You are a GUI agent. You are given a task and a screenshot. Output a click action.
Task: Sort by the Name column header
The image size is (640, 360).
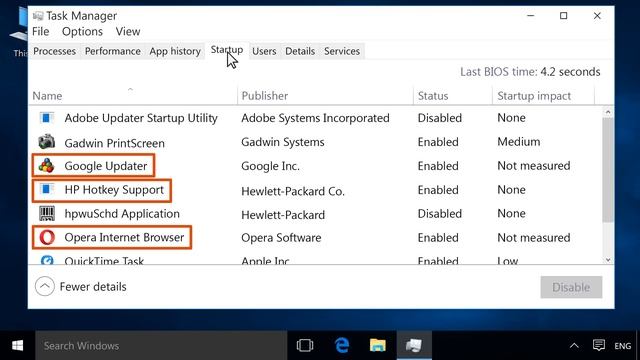(x=133, y=96)
